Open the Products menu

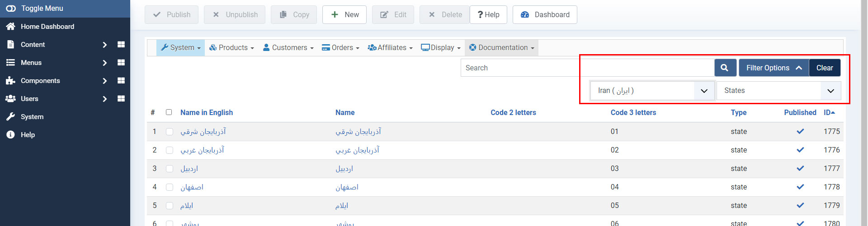(231, 48)
